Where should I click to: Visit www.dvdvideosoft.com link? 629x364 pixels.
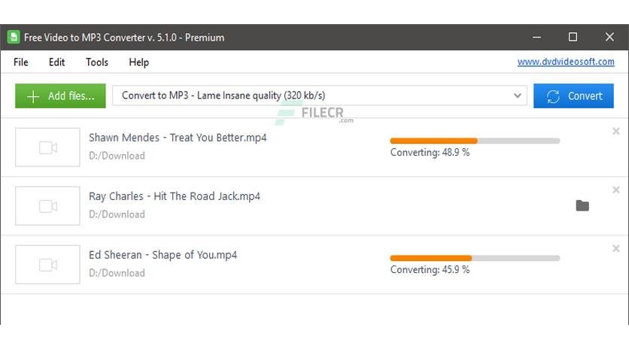point(566,62)
